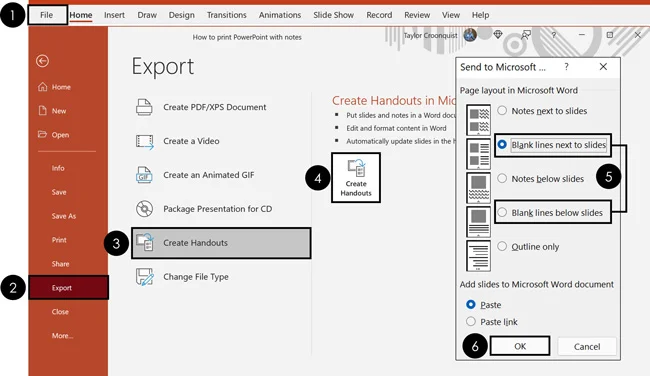
Task: Click the Outline only layout thumbnail
Action: coord(478,256)
